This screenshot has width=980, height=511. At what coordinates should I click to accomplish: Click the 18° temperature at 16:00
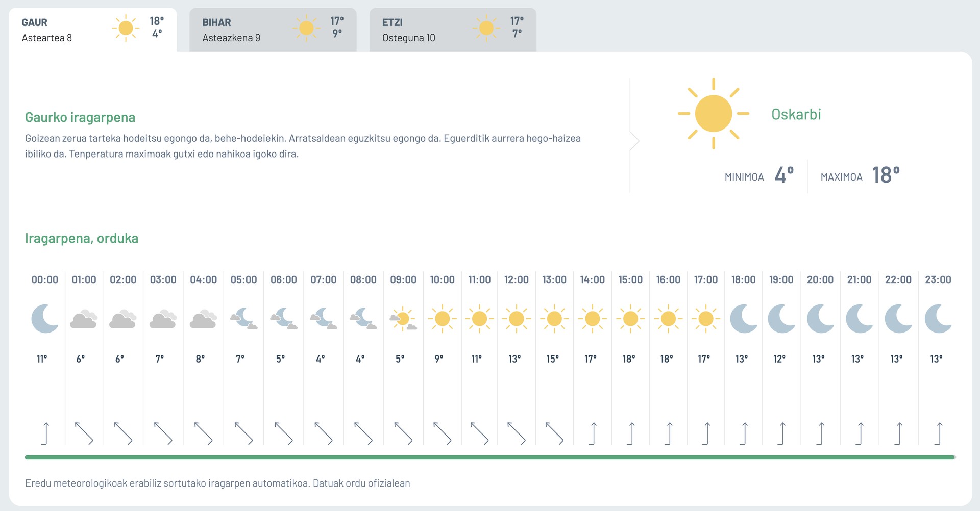point(667,359)
